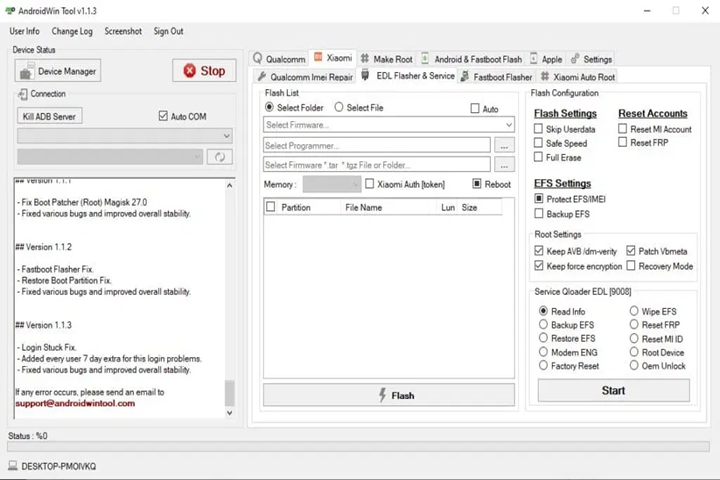Open the Change Log menu
This screenshot has height=480, width=720.
click(72, 31)
